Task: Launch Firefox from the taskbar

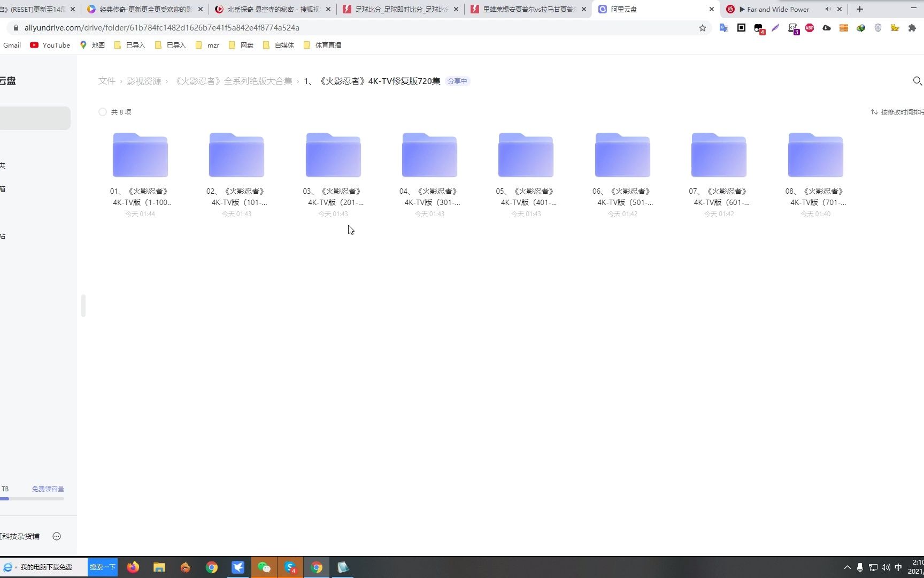Action: [133, 567]
